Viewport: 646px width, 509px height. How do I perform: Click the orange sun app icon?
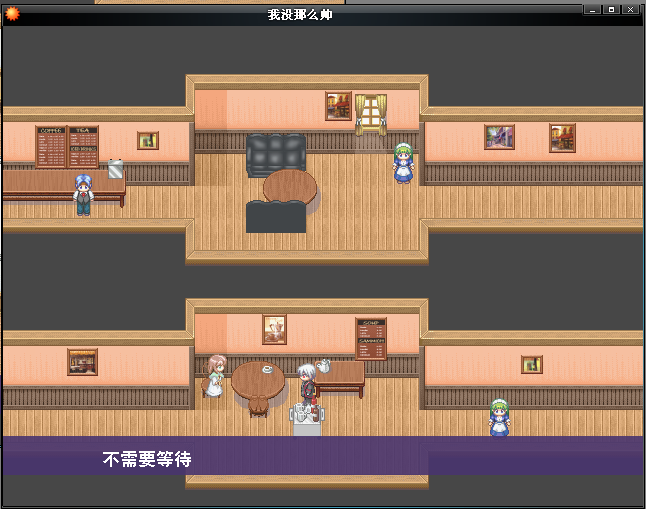tap(12, 14)
